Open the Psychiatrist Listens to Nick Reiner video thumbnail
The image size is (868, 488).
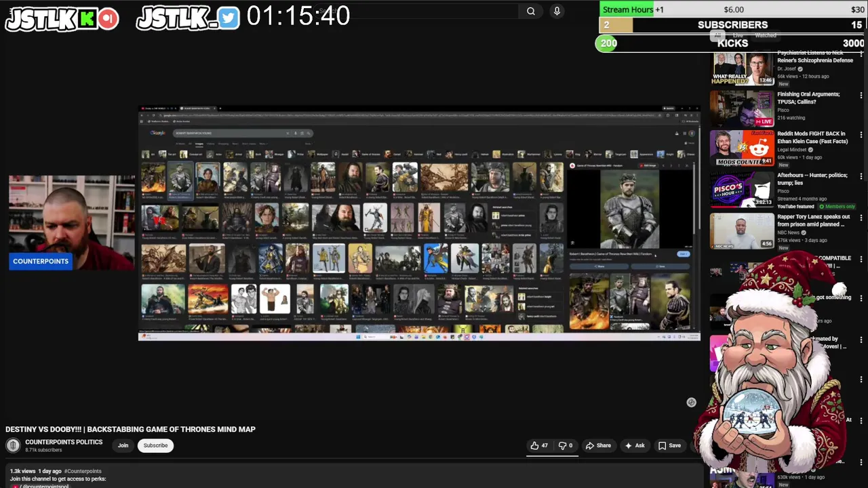[x=742, y=68]
